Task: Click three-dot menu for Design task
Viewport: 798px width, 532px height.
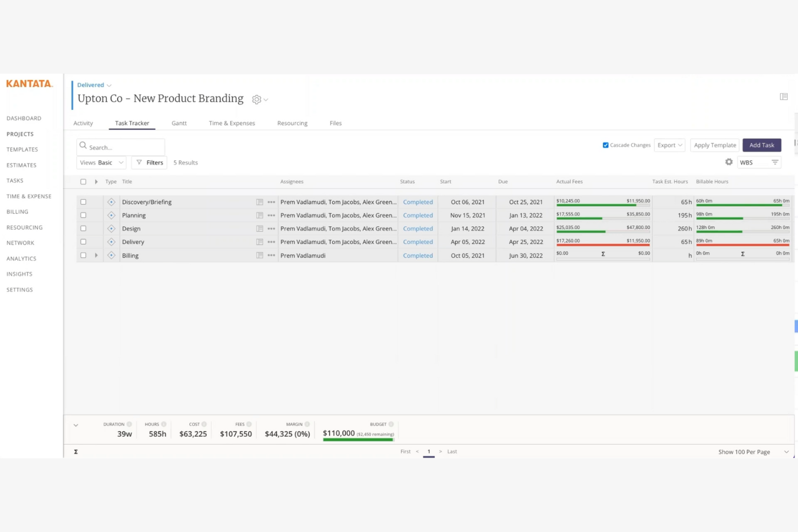Action: point(271,229)
